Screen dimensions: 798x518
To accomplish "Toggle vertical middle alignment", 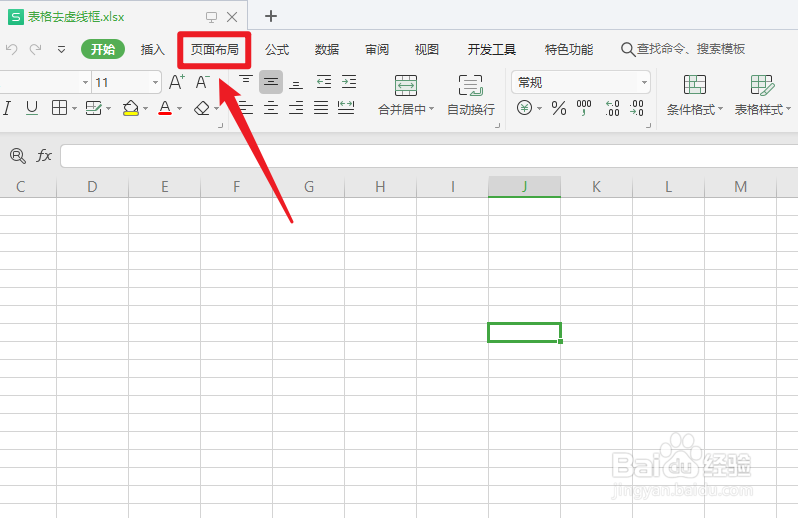I will pyautogui.click(x=271, y=82).
